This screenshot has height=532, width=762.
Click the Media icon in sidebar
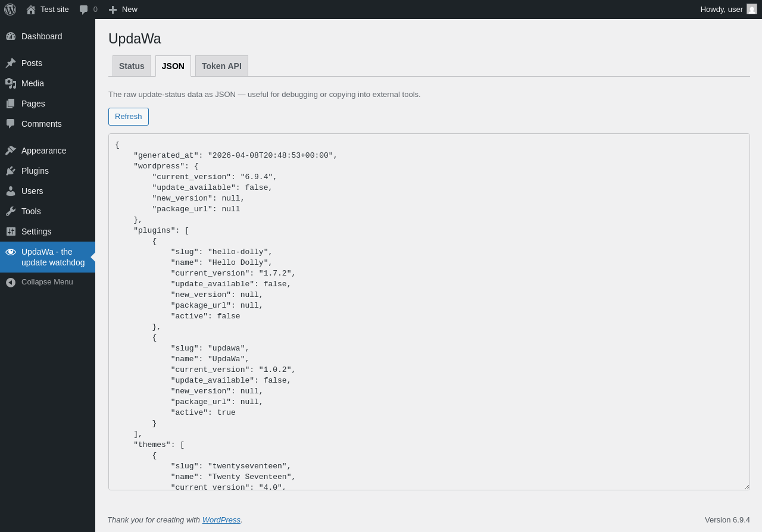[x=11, y=83]
